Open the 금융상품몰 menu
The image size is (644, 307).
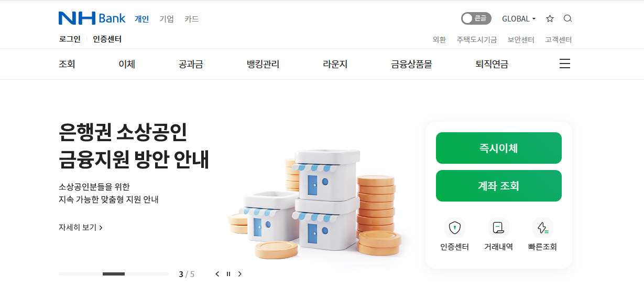[x=411, y=65]
